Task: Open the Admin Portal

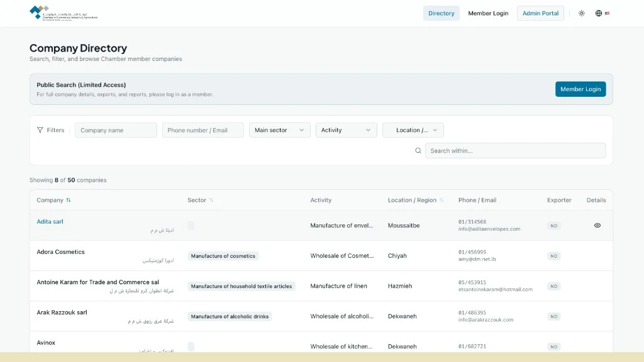Action: [x=540, y=13]
